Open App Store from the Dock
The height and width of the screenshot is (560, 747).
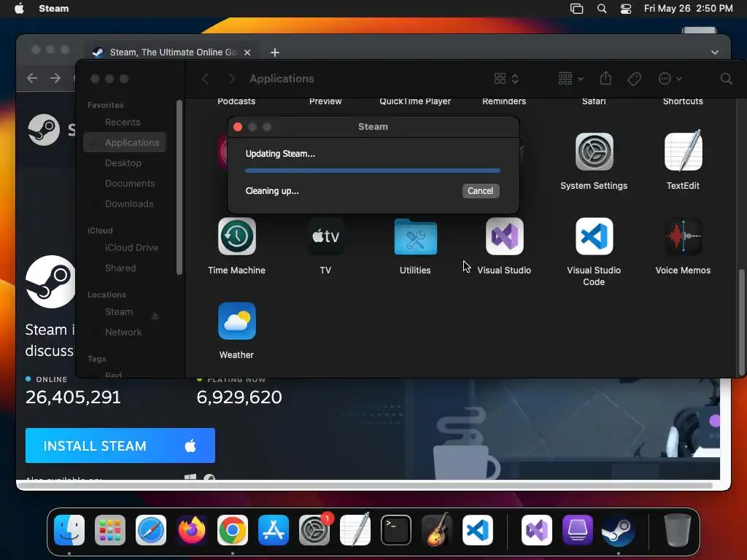tap(274, 530)
